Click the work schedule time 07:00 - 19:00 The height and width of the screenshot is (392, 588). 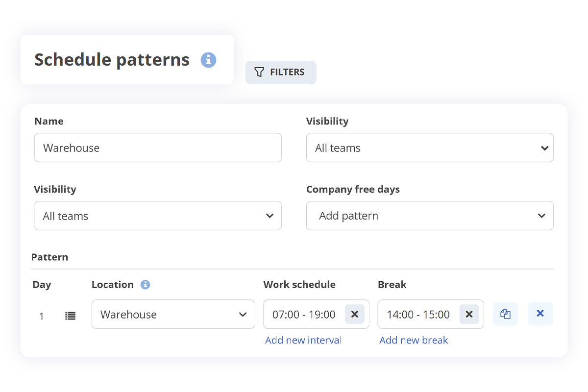pyautogui.click(x=304, y=315)
